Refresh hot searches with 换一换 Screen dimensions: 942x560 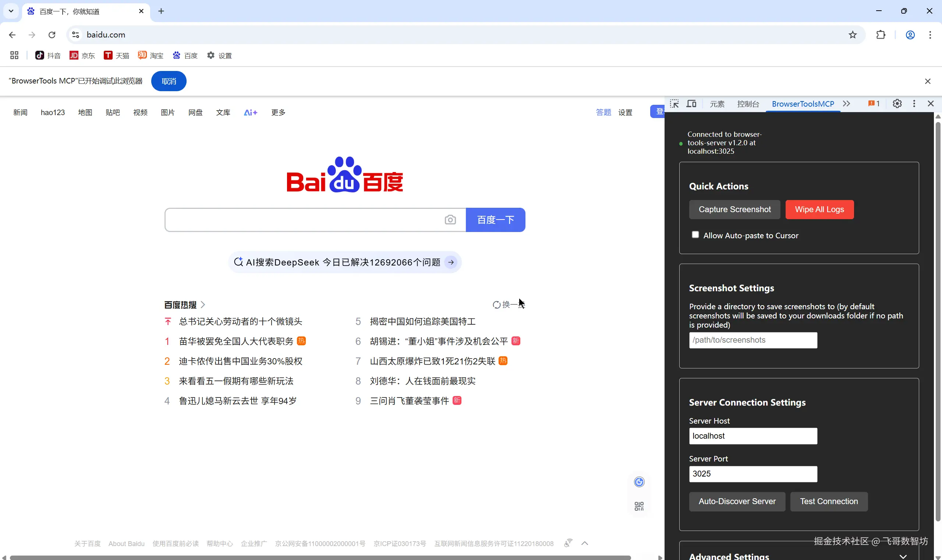509,304
